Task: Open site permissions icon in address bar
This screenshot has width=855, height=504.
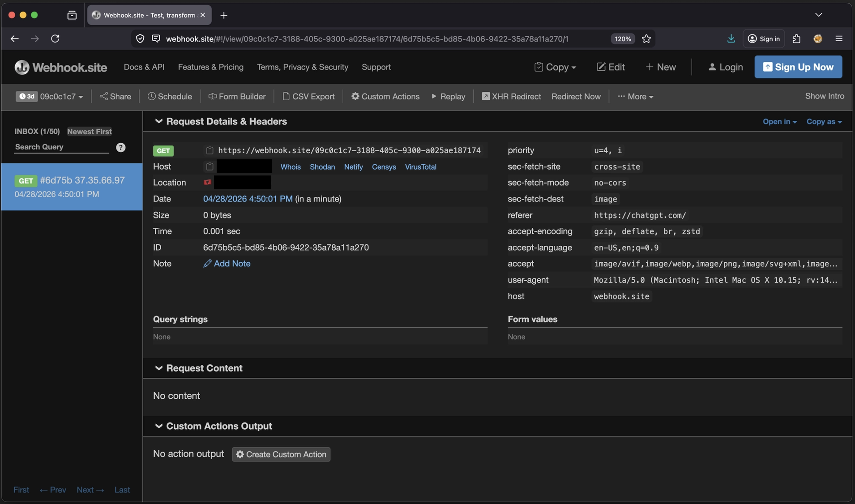Action: point(156,38)
